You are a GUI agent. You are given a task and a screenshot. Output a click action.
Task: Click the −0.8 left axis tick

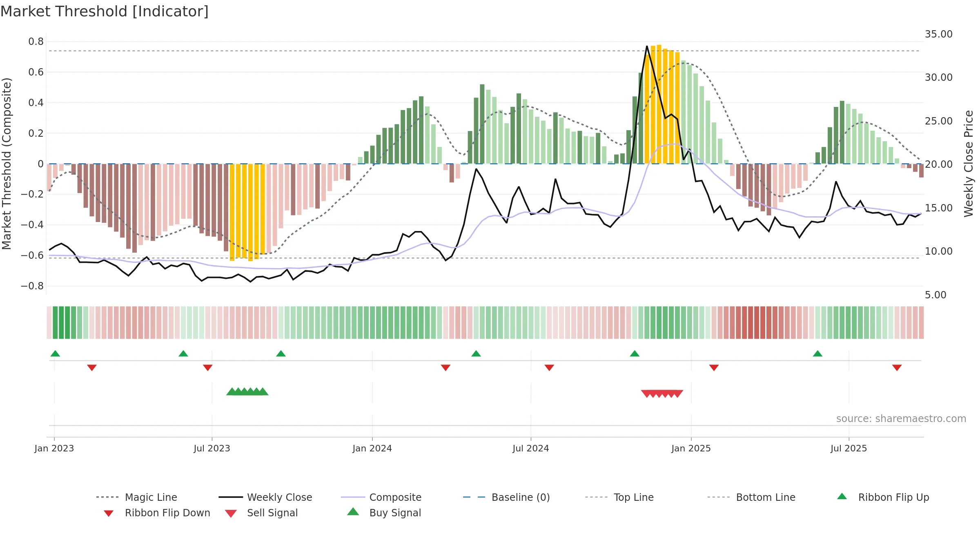(x=32, y=286)
